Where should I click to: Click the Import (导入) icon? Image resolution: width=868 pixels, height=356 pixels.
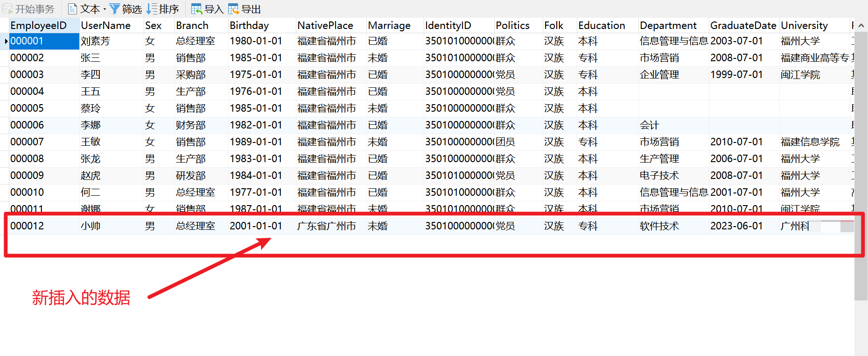[196, 9]
